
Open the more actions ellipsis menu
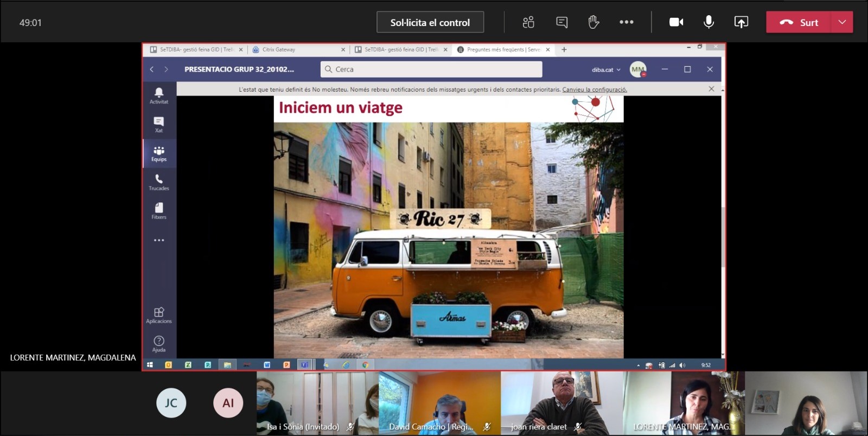pos(627,22)
